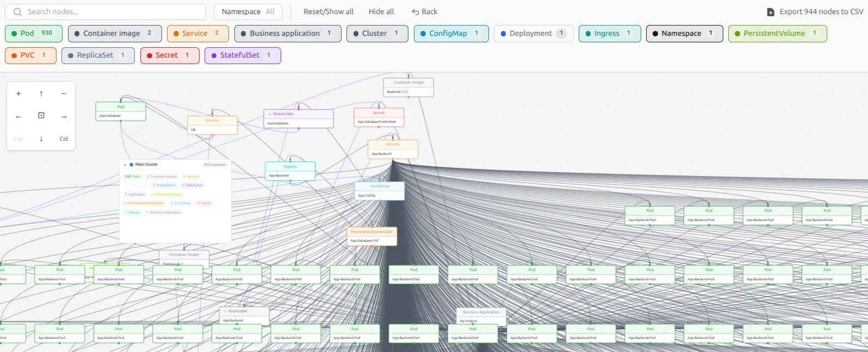Toggle the StatefulSet filter chip

[x=242, y=55]
